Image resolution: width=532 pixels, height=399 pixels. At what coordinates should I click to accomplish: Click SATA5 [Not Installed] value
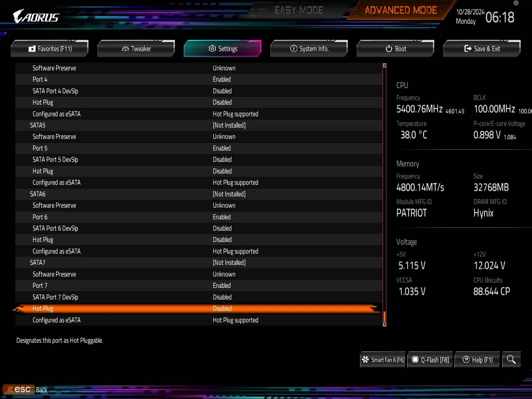pos(229,125)
